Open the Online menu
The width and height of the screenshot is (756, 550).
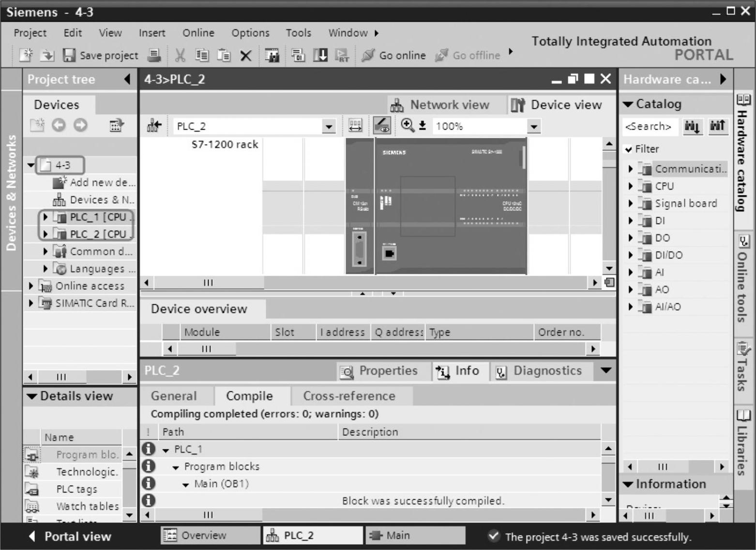(198, 33)
